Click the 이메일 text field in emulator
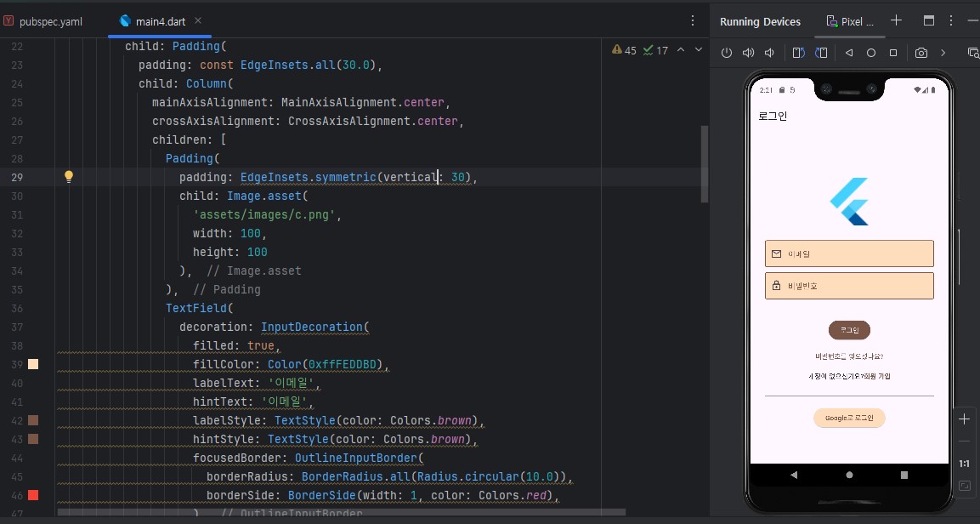Image resolution: width=980 pixels, height=524 pixels. (x=849, y=253)
